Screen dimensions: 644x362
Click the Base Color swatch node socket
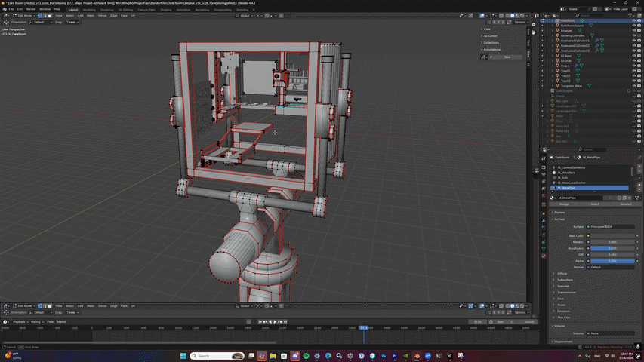[x=588, y=235]
